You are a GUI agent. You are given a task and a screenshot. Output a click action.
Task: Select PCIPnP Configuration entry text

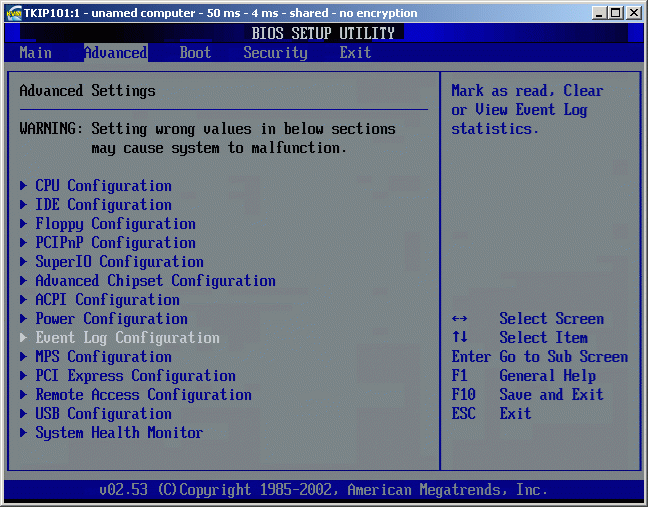(x=115, y=243)
